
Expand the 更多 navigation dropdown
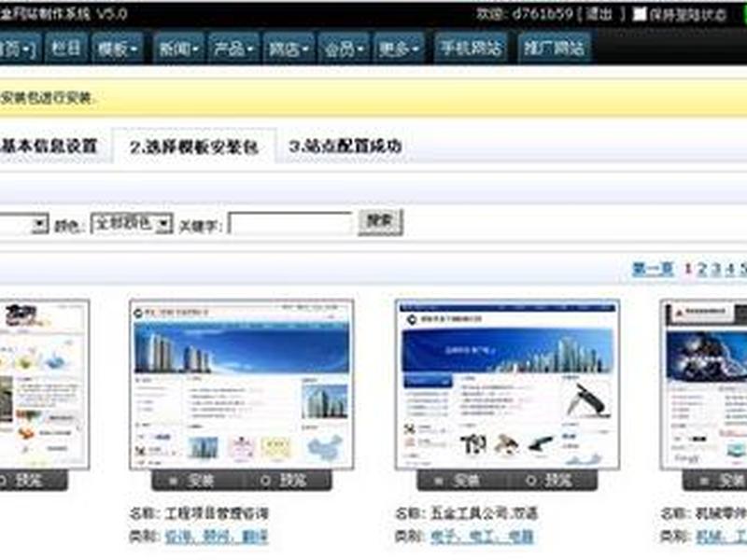400,48
